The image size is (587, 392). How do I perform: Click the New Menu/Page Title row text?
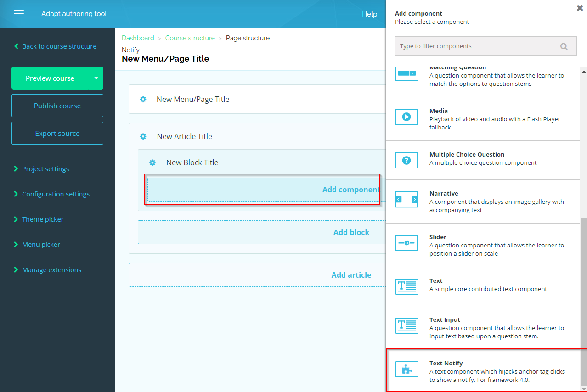[193, 99]
